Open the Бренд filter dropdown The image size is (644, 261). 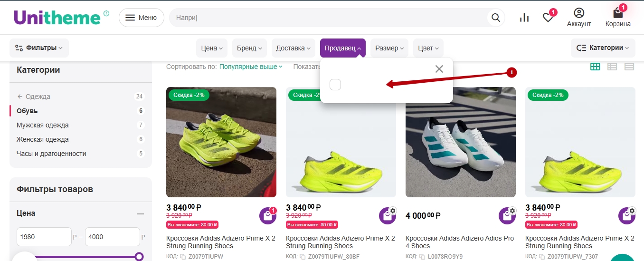point(250,48)
